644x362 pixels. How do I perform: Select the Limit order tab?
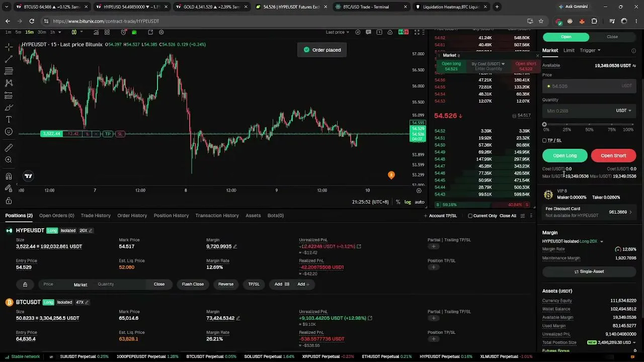click(x=569, y=50)
